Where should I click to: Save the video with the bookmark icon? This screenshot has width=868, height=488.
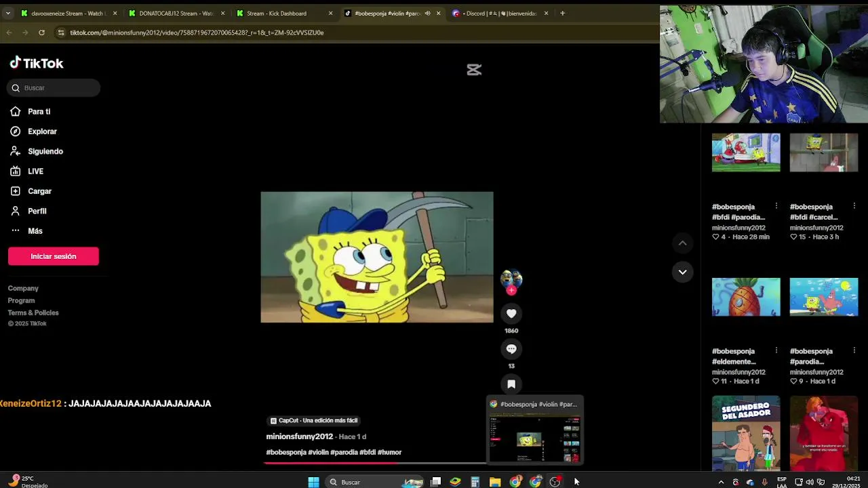(x=511, y=384)
